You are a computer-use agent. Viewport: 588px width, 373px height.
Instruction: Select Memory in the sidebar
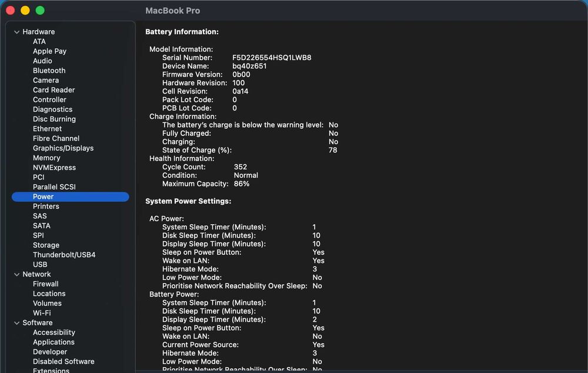(46, 158)
